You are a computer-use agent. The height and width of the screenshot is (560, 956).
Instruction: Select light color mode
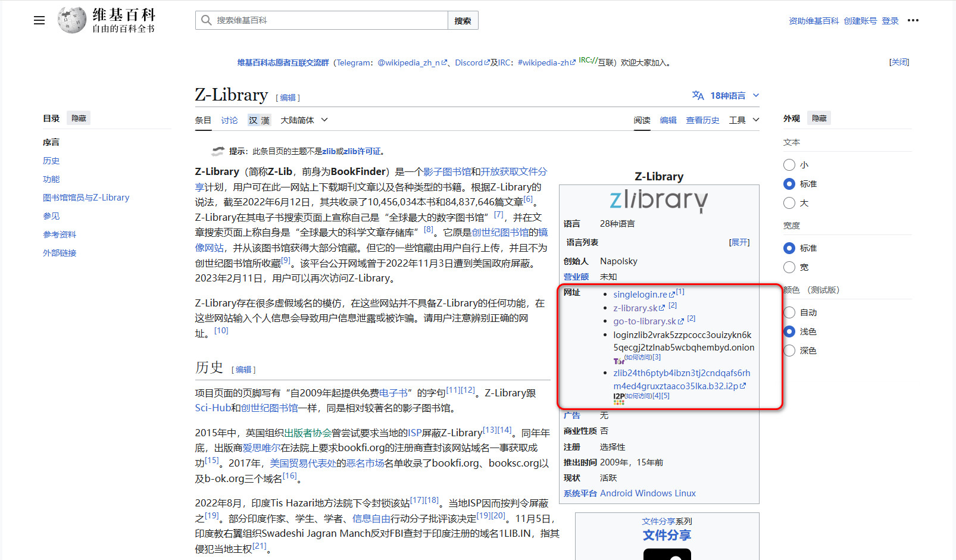click(789, 331)
